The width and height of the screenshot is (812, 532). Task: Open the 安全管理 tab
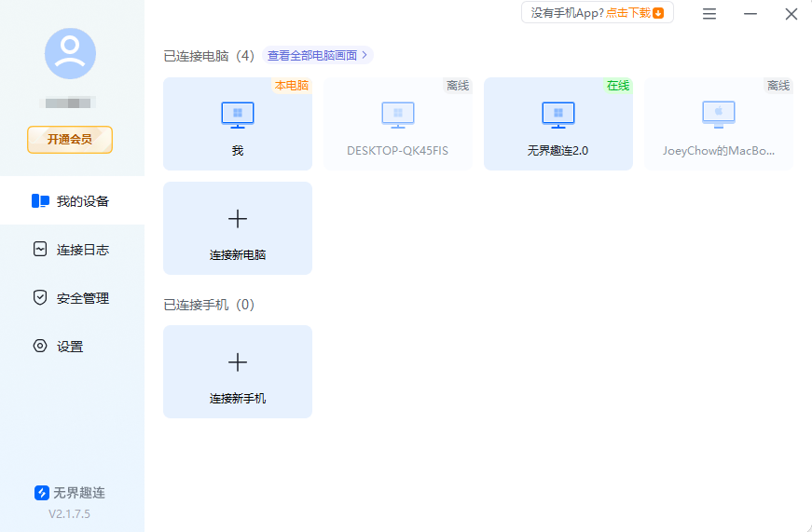click(x=72, y=298)
